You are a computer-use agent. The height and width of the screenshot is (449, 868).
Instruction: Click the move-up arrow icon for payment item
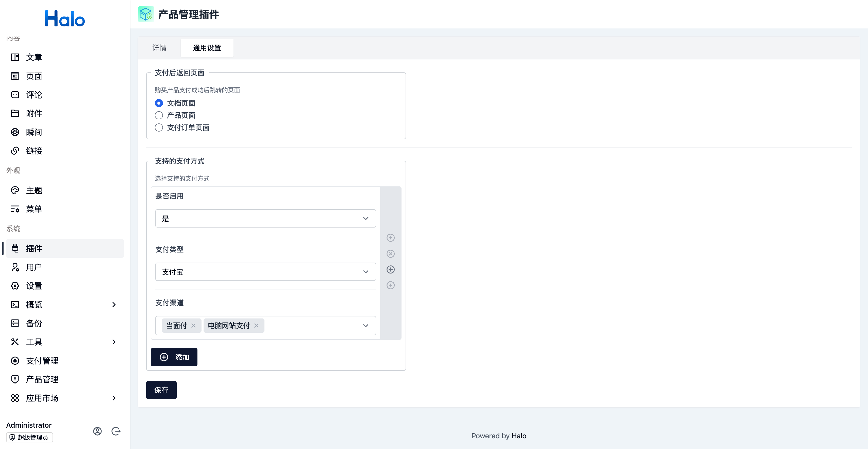coord(390,238)
